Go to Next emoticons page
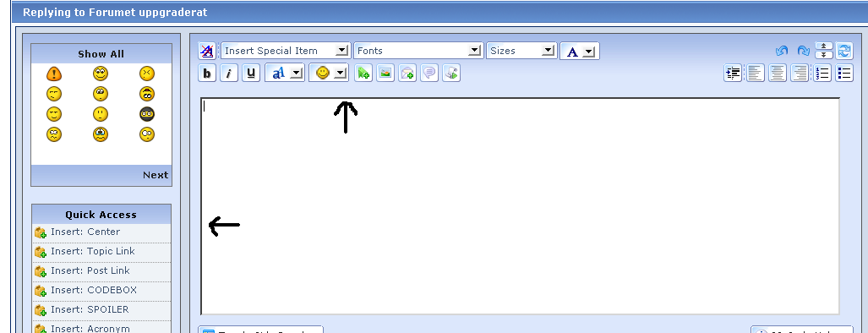This screenshot has height=333, width=868. 156,175
